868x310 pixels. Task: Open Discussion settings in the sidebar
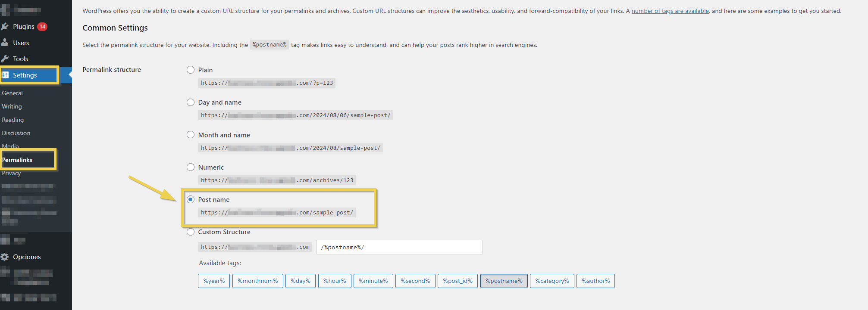tap(16, 133)
